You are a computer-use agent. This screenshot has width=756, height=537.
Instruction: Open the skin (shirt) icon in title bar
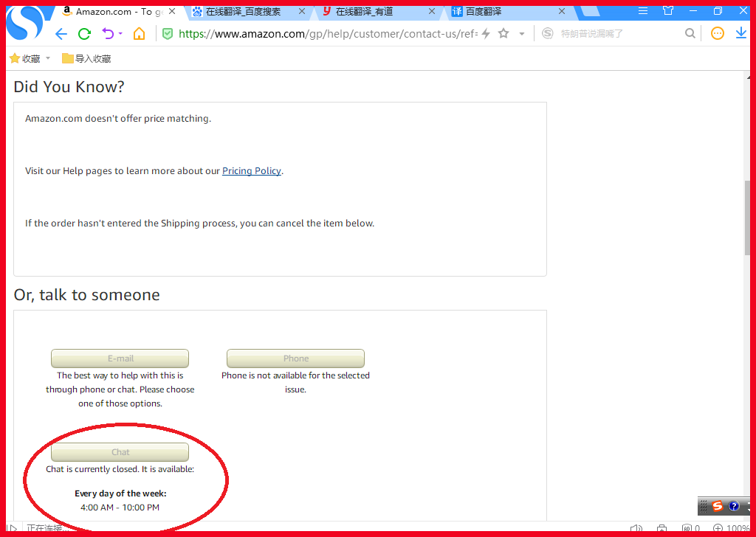(668, 10)
